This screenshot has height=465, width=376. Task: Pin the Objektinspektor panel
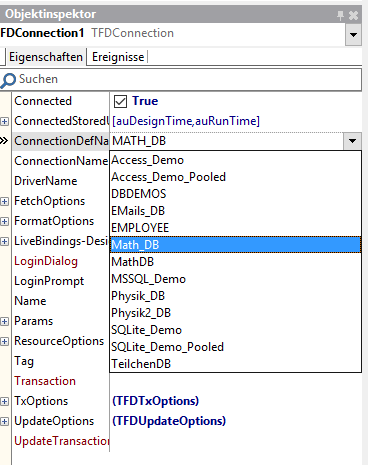tap(340, 15)
